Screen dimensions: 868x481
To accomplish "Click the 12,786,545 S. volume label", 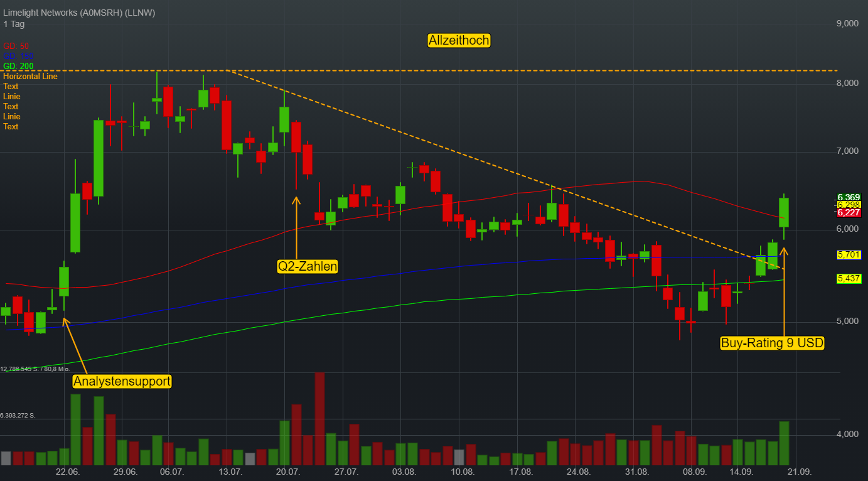I will 36,369.
